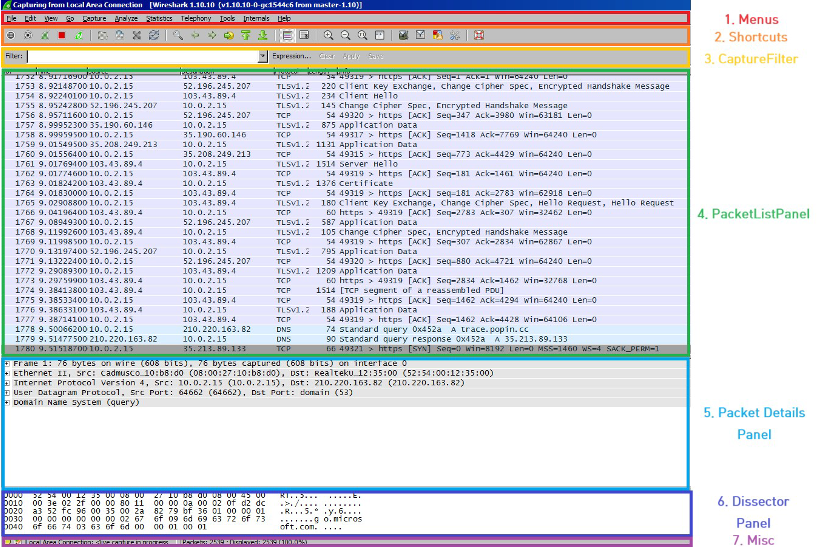Open the View menu
Screen dimensions: 818x548
pos(51,18)
